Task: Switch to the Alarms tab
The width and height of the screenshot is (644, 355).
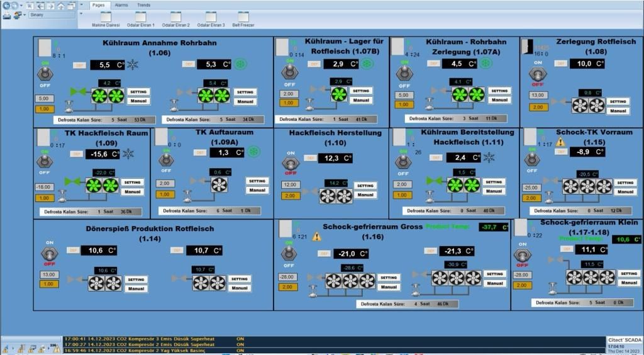Action: [121, 5]
